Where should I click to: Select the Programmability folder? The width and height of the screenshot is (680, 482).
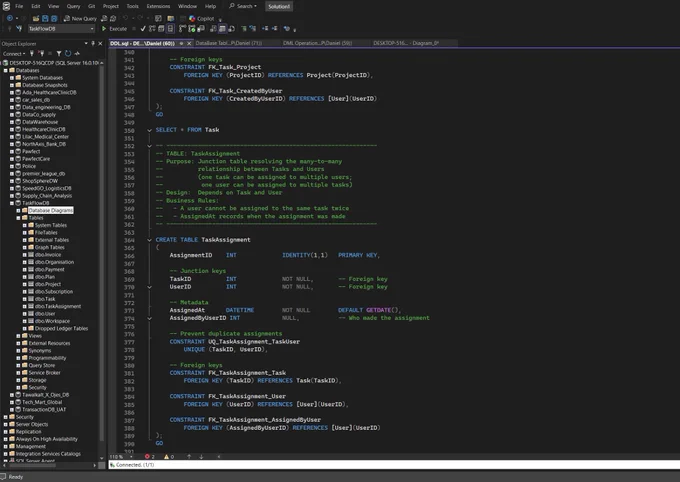pyautogui.click(x=47, y=358)
